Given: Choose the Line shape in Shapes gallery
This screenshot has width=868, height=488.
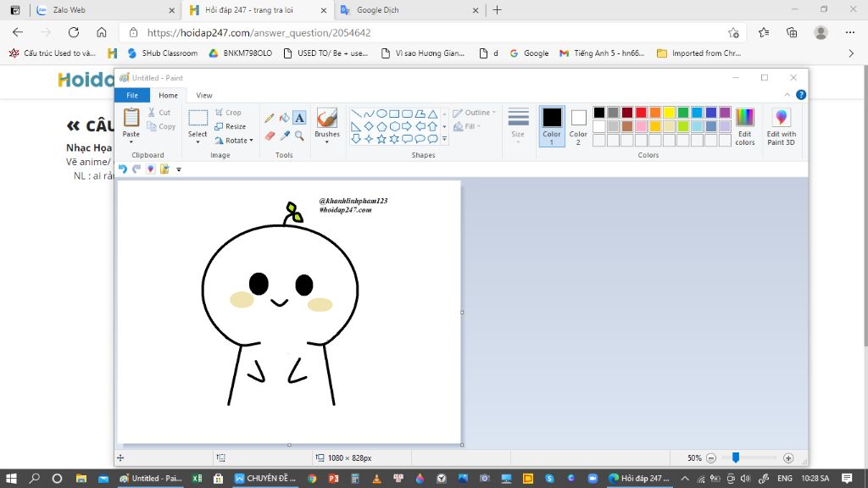Looking at the screenshot, I should click(x=356, y=114).
